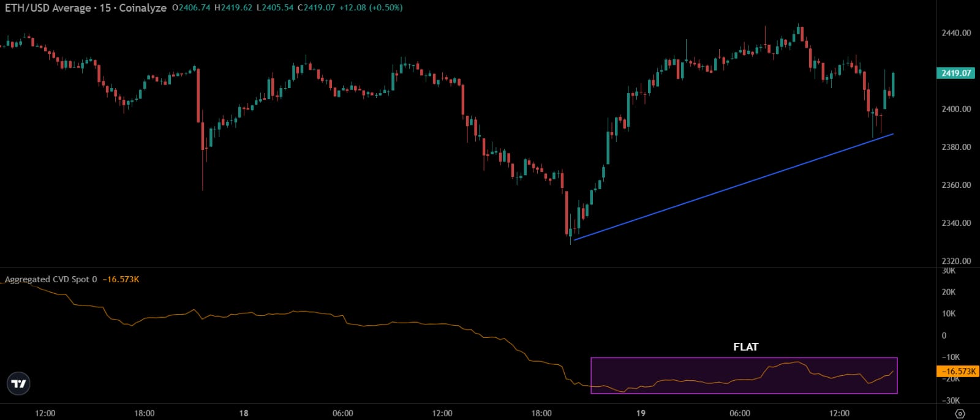Image resolution: width=980 pixels, height=420 pixels.
Task: Click the 2400.00 price axis label
Action: coord(956,109)
